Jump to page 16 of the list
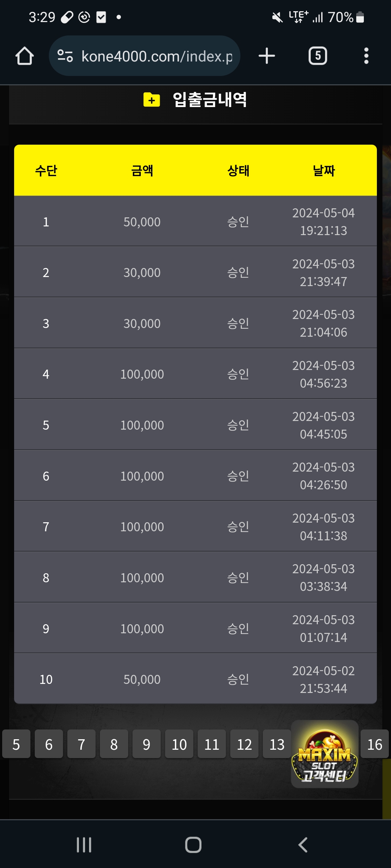 375,744
